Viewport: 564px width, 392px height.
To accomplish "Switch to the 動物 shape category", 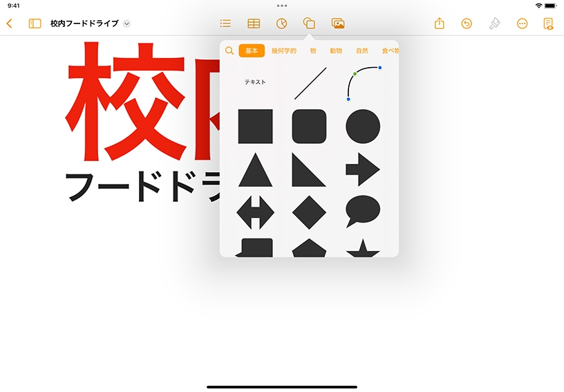I will (337, 50).
